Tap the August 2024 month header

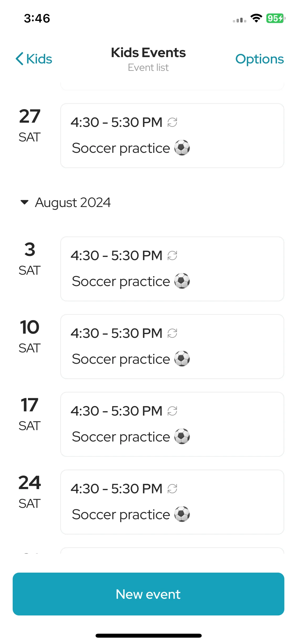73,203
